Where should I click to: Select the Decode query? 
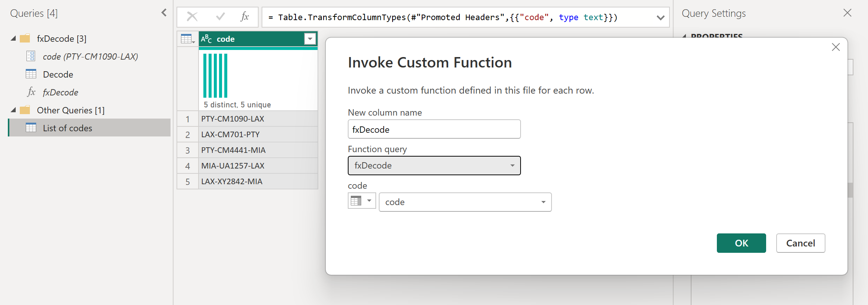click(x=58, y=74)
